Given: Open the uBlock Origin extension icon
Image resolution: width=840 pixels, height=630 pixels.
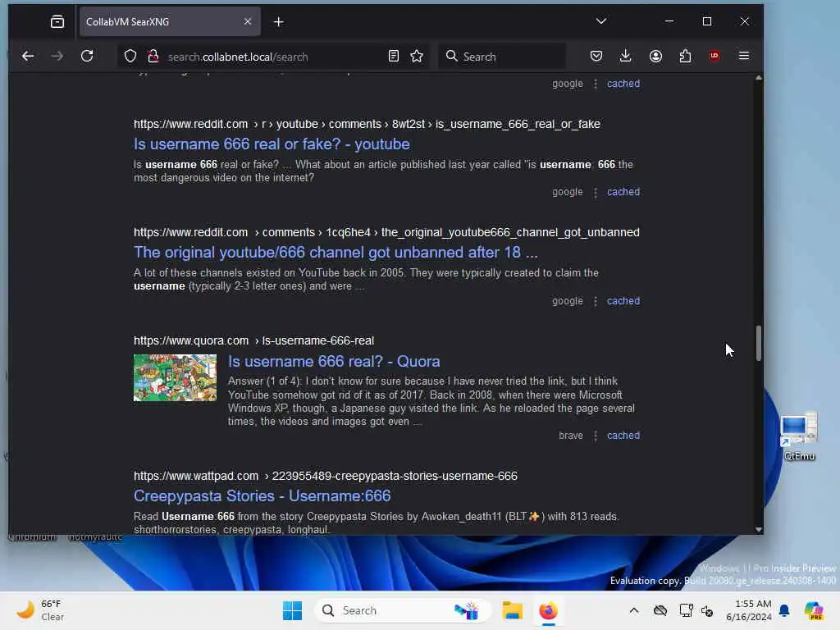Looking at the screenshot, I should [714, 57].
